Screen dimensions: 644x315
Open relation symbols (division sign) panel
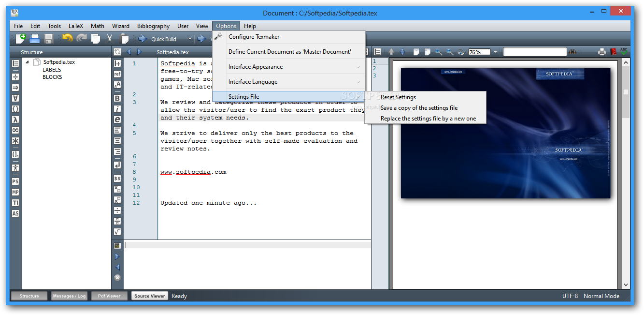(x=15, y=76)
